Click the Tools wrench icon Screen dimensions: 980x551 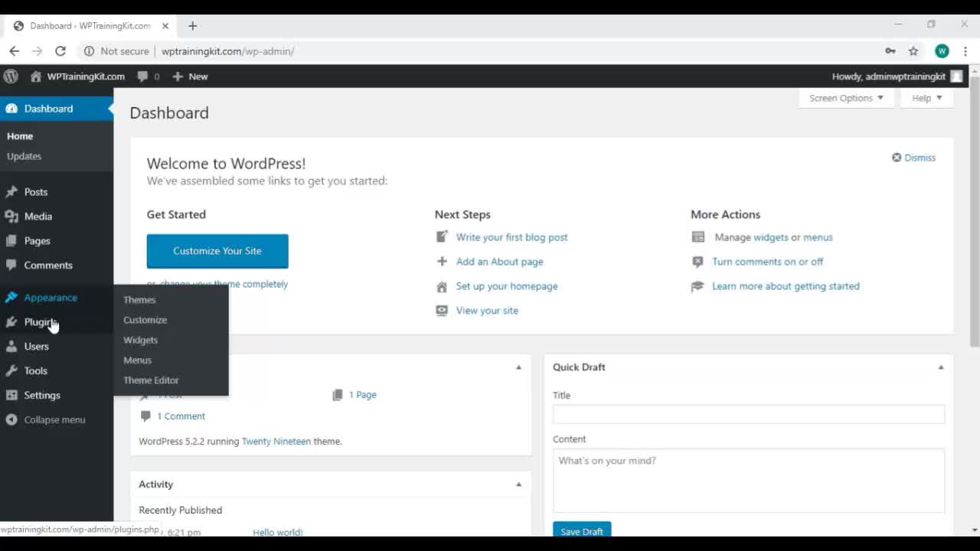[x=11, y=371]
